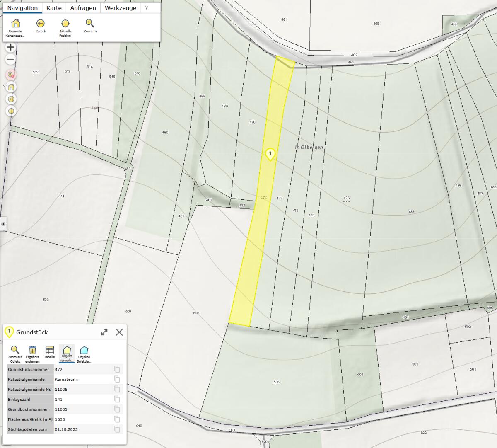This screenshot has height=448, width=497.
Task: Toggle Objekte Selektieren option
Action: pos(84,351)
